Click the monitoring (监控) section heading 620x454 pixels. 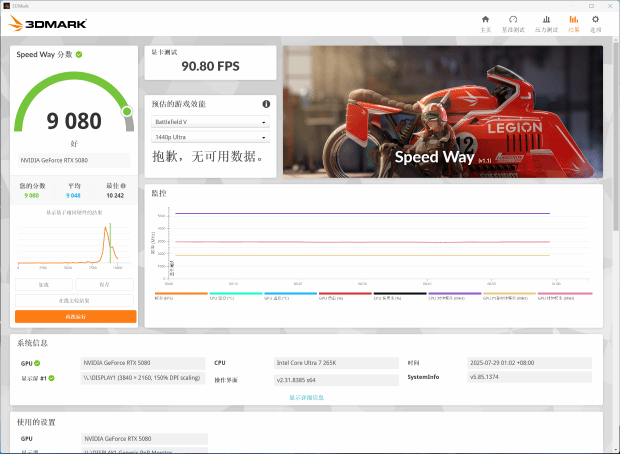point(159,193)
